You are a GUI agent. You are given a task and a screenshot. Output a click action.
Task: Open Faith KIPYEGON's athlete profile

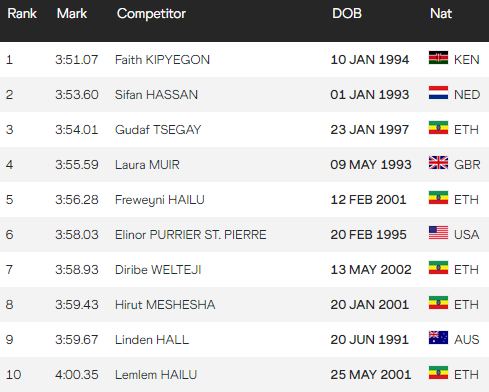162,60
